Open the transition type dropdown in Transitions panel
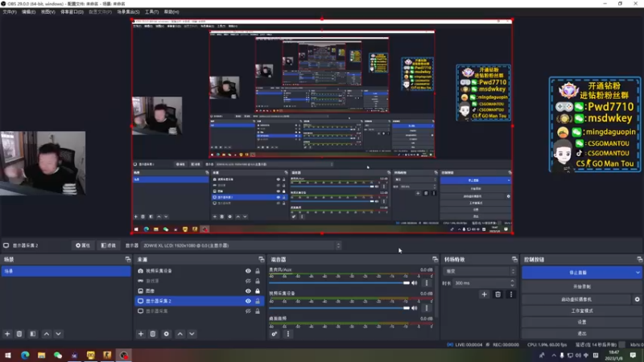644x362 pixels. (x=479, y=271)
